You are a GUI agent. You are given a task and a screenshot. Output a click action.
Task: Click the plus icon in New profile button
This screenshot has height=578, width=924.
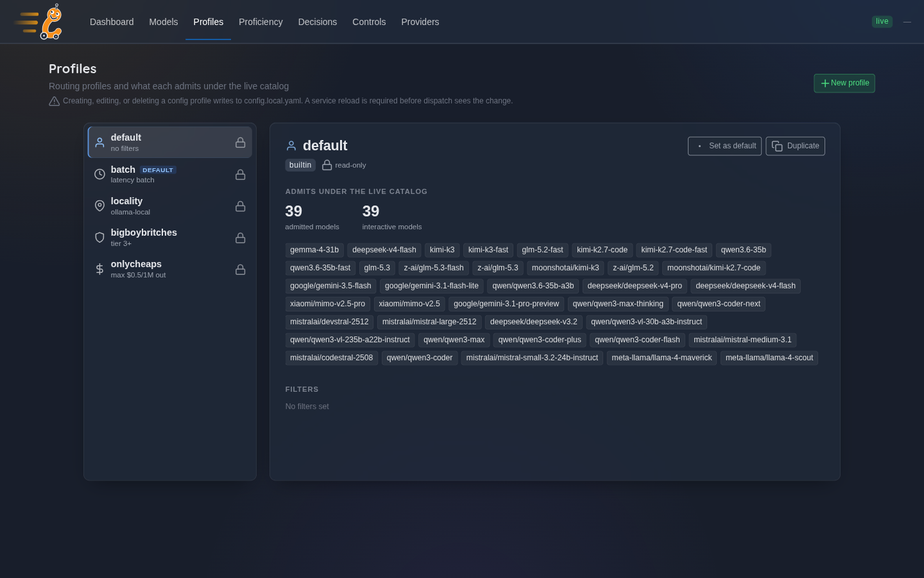coord(825,83)
